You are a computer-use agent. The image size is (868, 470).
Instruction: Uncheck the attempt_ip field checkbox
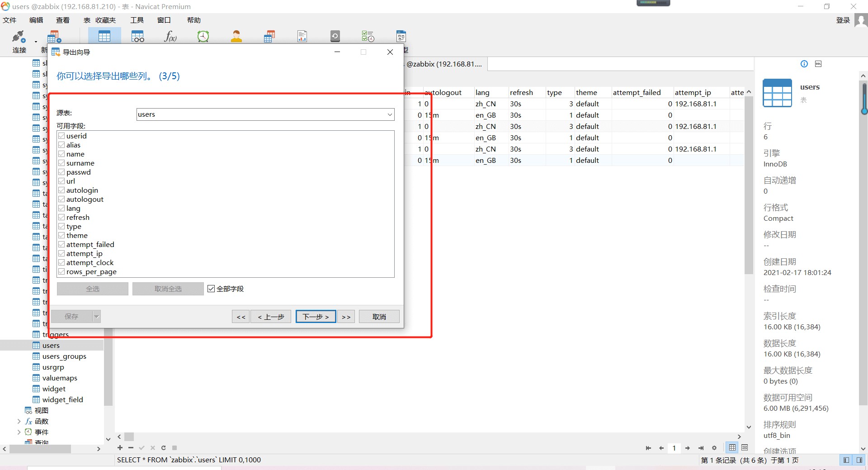61,253
